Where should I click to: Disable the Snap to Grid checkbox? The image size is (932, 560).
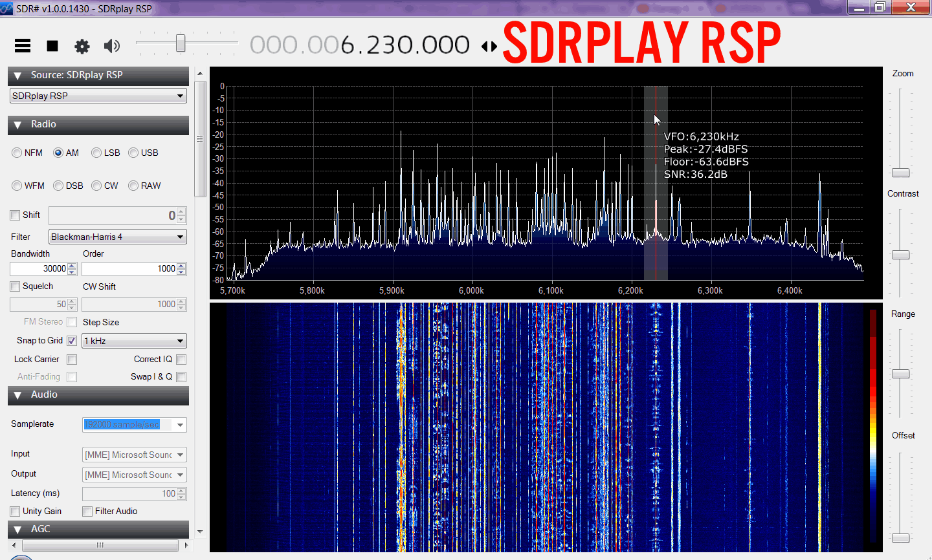(x=72, y=341)
